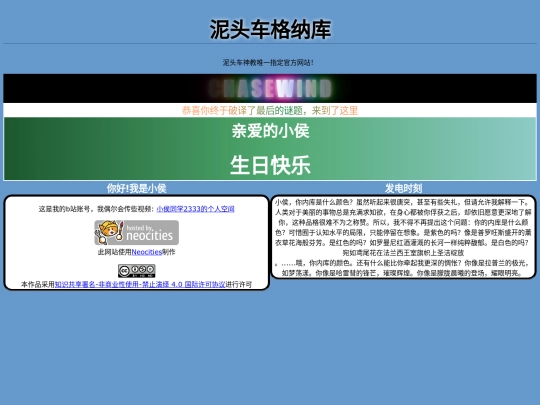The height and width of the screenshot is (405, 540).
Task: Click the 宛如鸢尾花在法兰西王室旗帜上 line
Action: coord(403,252)
